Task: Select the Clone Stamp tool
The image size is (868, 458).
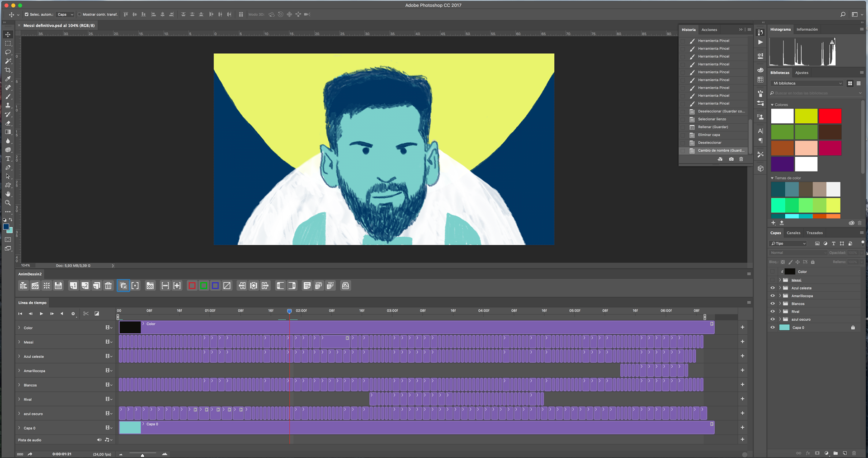Action: pos(8,105)
